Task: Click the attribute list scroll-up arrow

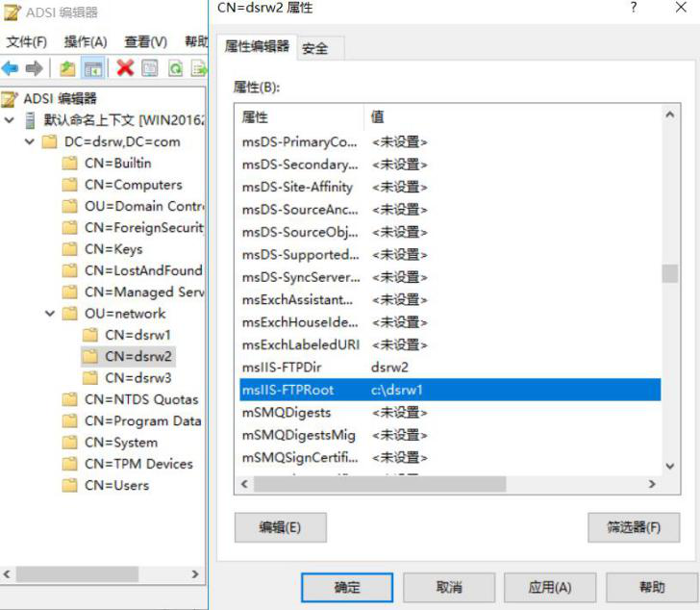Action: click(x=669, y=114)
